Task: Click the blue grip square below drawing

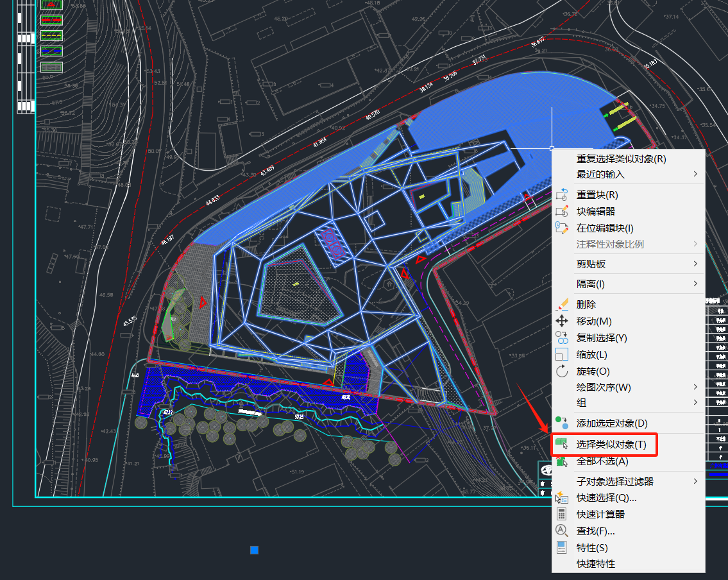Action: tap(254, 550)
